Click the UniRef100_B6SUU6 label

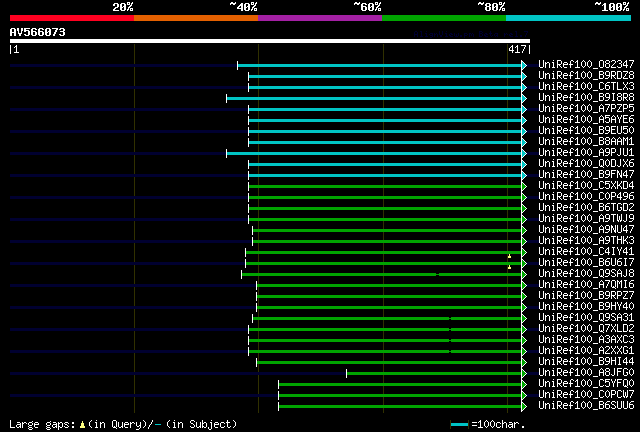point(586,406)
